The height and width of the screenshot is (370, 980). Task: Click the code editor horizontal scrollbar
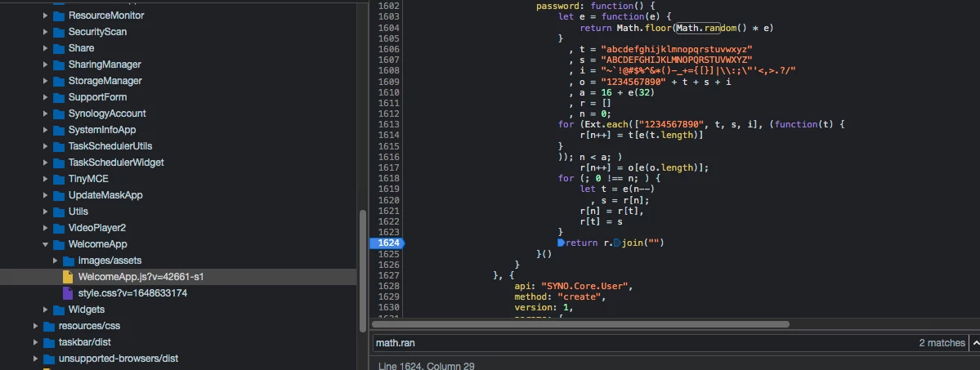pos(580,323)
